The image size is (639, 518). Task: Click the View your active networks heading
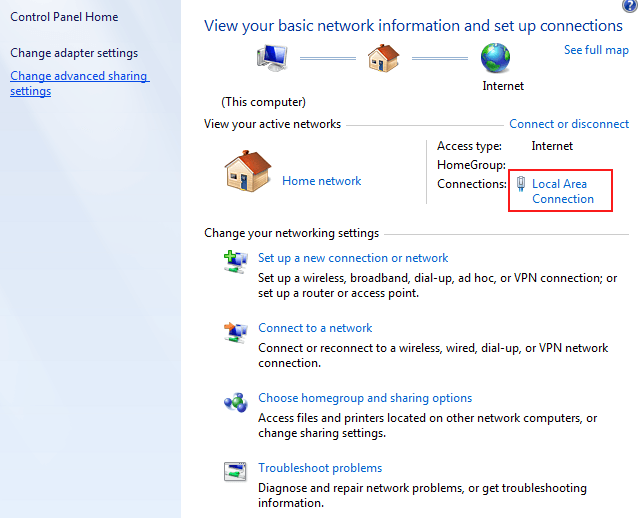coord(272,124)
